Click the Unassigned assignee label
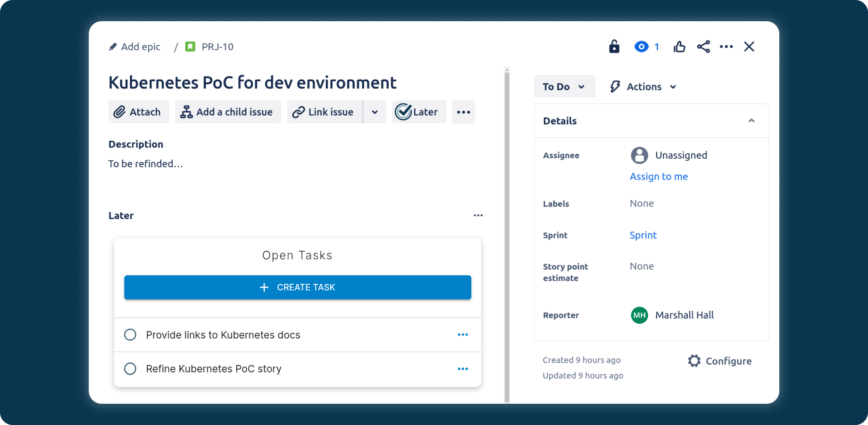This screenshot has height=425, width=868. [681, 155]
